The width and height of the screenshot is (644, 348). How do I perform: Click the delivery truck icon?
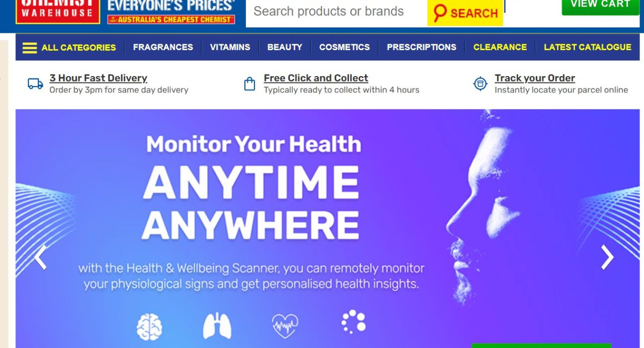coord(35,84)
